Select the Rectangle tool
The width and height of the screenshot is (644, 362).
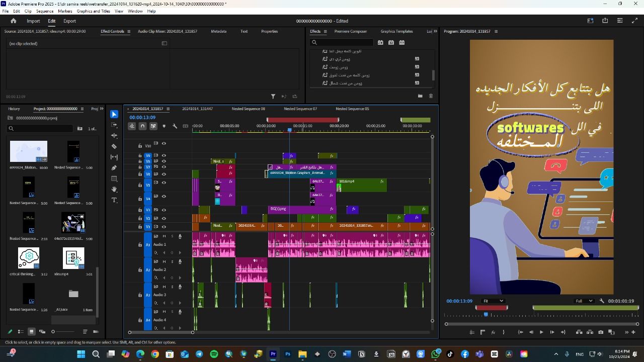point(114,178)
